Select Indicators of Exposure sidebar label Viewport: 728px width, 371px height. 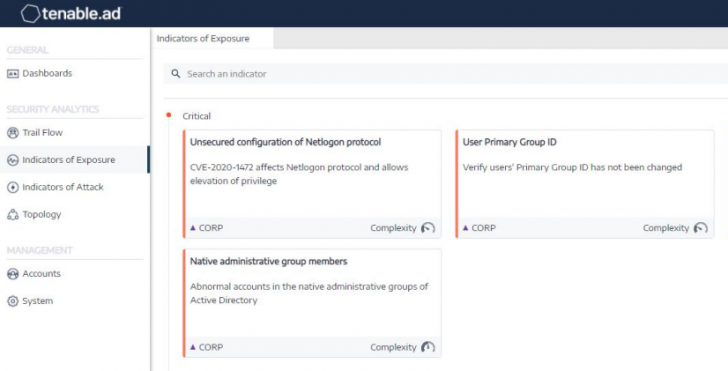(69, 160)
